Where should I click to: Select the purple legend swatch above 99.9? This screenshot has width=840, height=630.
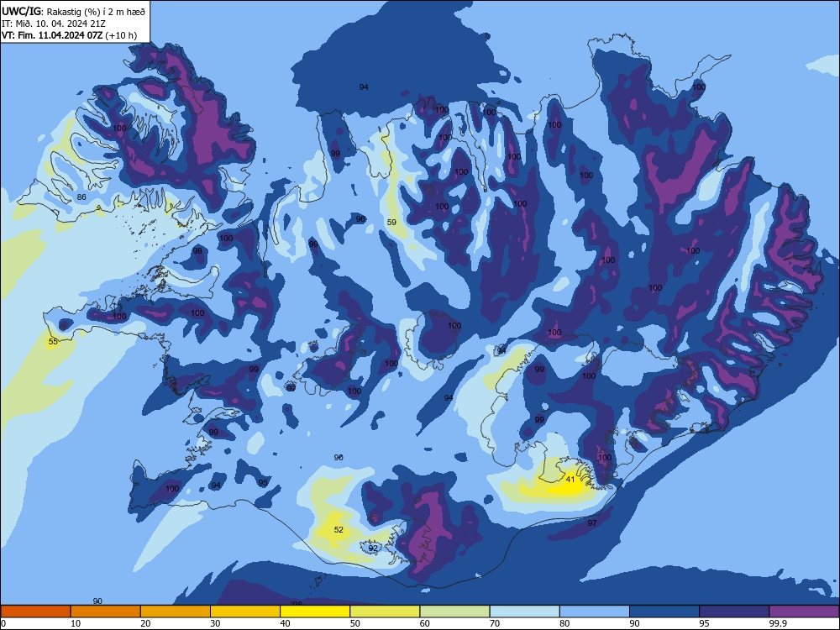pos(804,612)
